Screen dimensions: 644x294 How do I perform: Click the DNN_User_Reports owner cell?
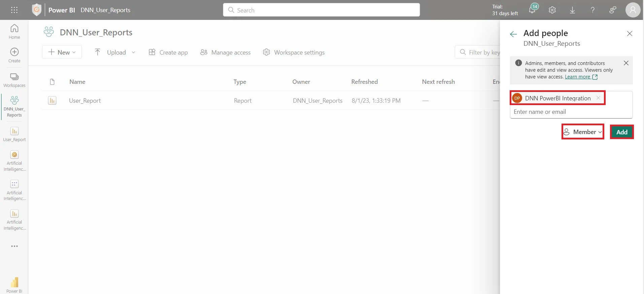(x=317, y=100)
